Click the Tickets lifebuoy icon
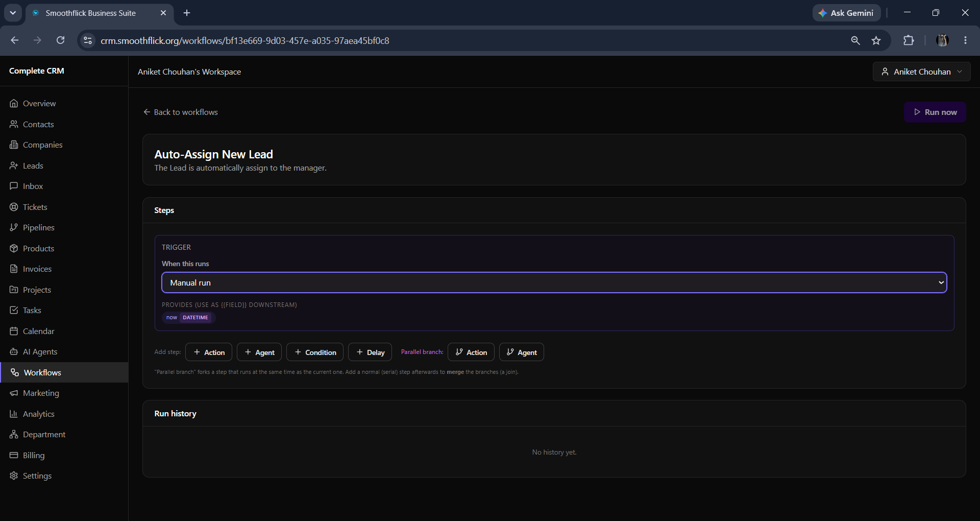This screenshot has width=980, height=521. coord(14,207)
